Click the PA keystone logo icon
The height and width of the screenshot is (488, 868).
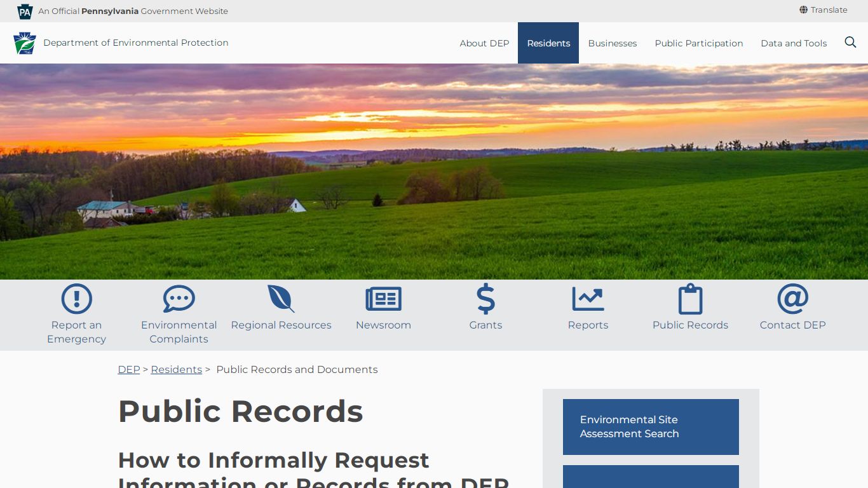25,11
